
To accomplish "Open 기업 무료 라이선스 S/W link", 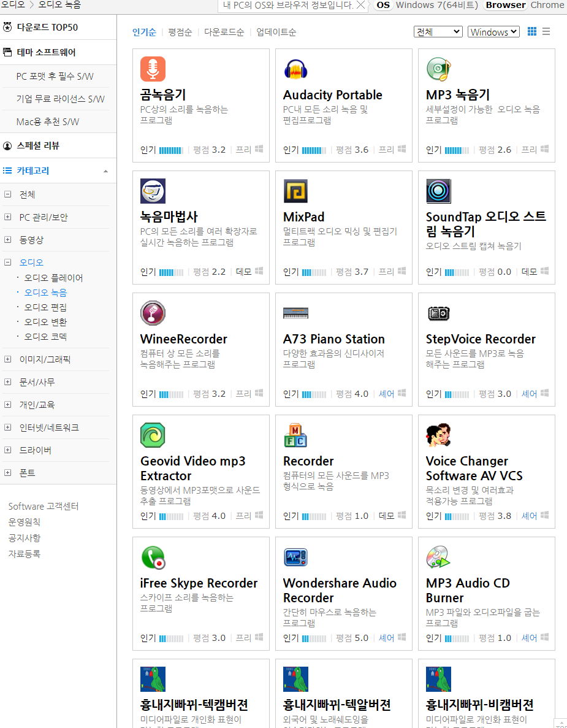I will (60, 99).
